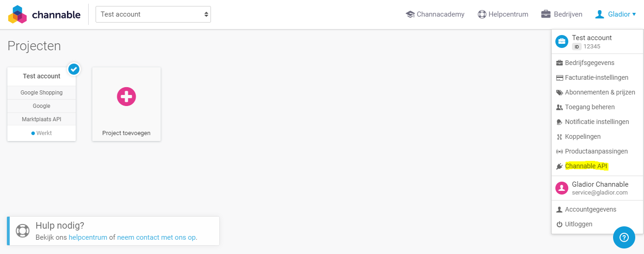Viewport: 644px width, 254px height.
Task: Open the blue help question mark bubble
Action: (x=624, y=238)
